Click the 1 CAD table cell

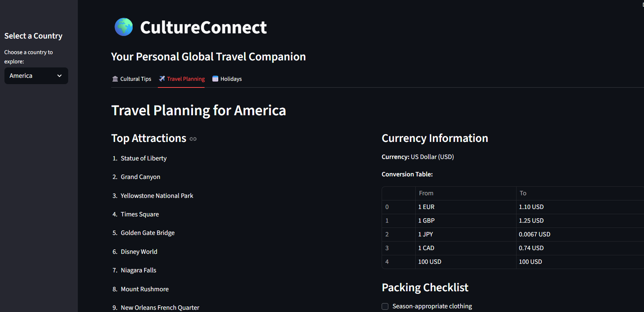point(426,248)
